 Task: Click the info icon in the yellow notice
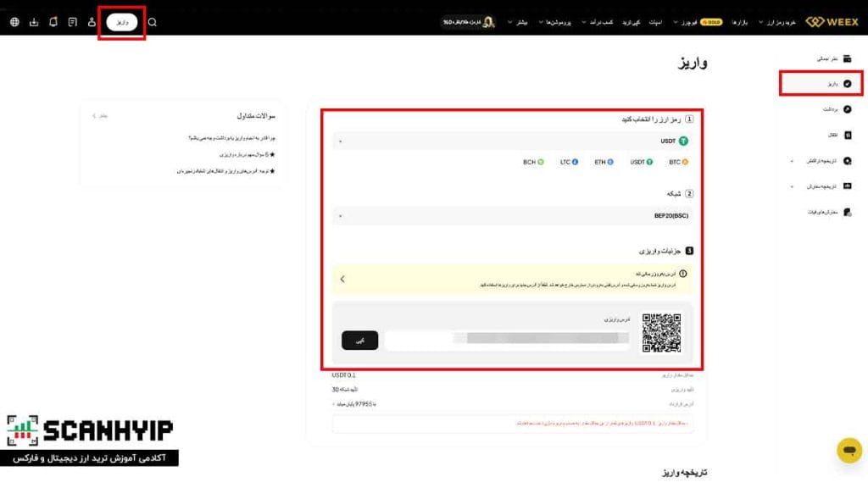pyautogui.click(x=683, y=274)
